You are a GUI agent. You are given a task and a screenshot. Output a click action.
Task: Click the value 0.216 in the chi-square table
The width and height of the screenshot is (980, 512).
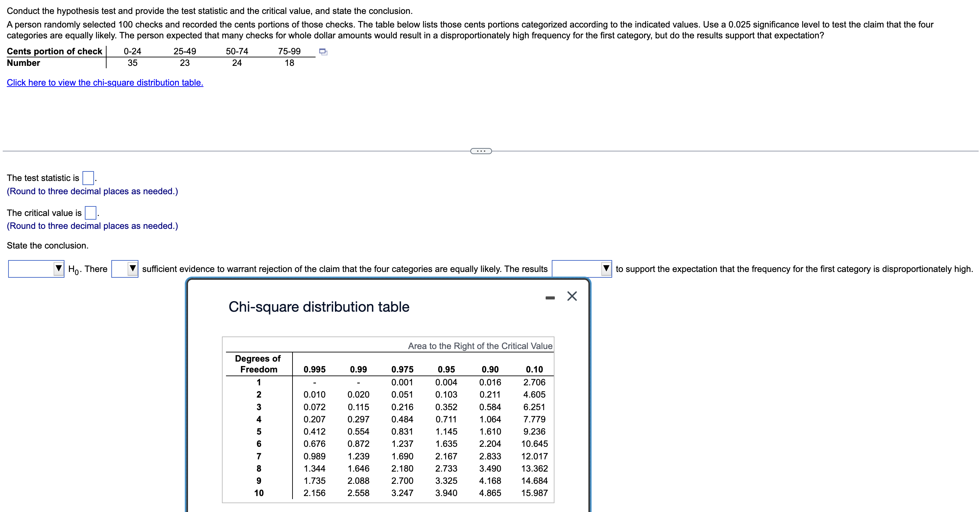pyautogui.click(x=402, y=407)
